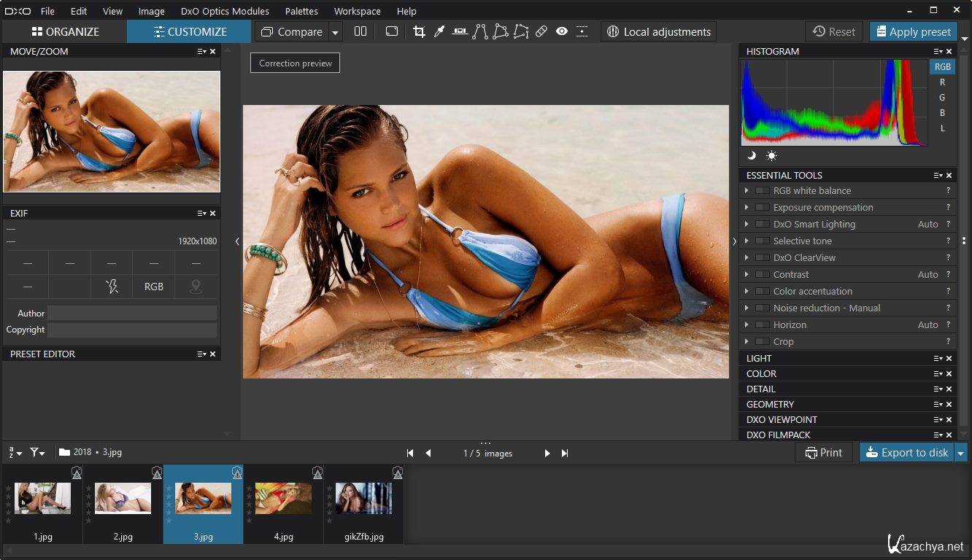972x560 pixels.
Task: Turn on the Exposure compensation switch
Action: [763, 207]
